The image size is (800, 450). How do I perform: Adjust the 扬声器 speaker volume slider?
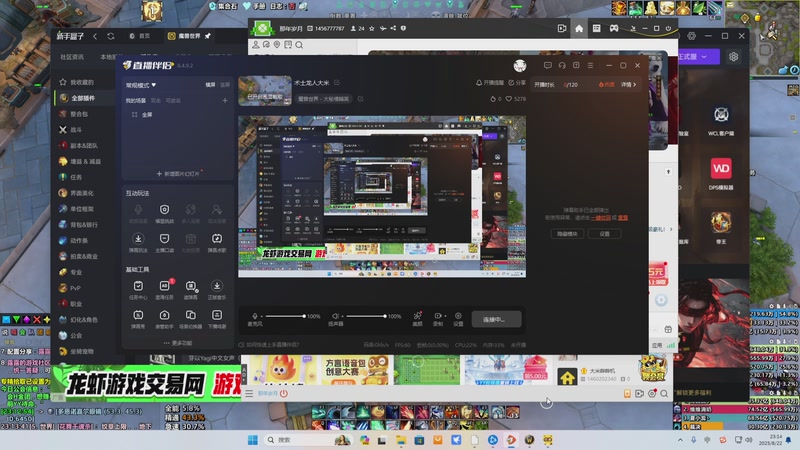click(x=365, y=316)
